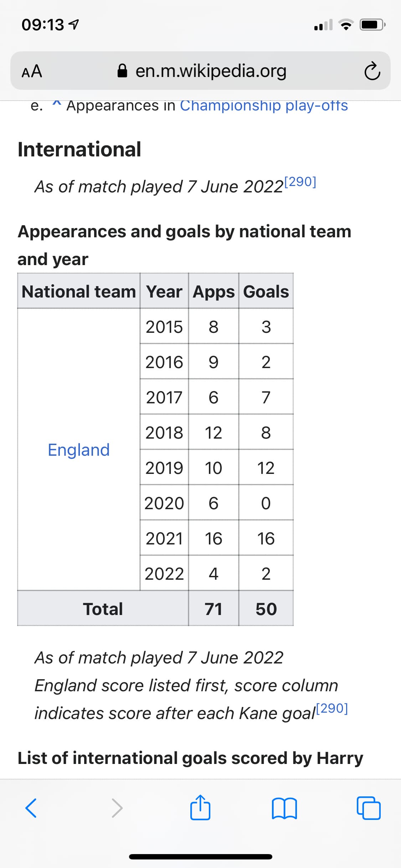Open the AA text size menu
Image resolution: width=401 pixels, height=868 pixels.
pos(32,71)
